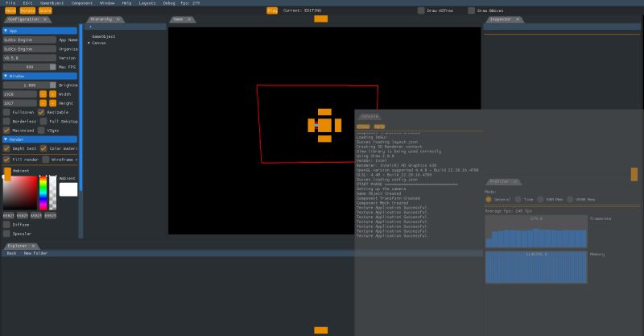Select the Time profiler mode
The image size is (644, 336).
point(518,200)
